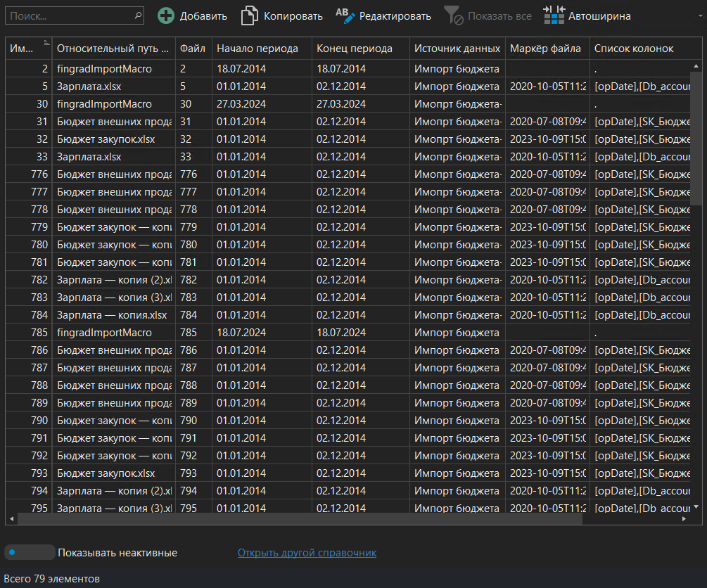Screen dimensions: 707x588
Task: Click the magnifier icon in search box
Action: (x=136, y=15)
